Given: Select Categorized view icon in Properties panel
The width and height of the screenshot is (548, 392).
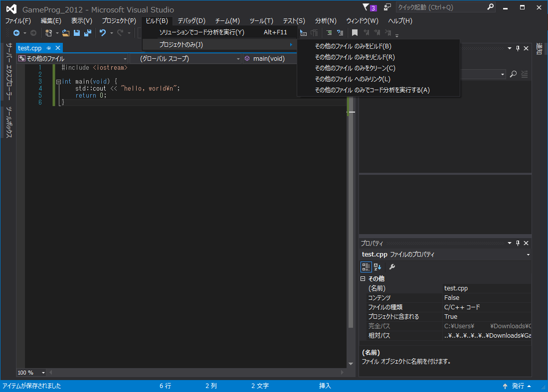Looking at the screenshot, I should click(366, 267).
